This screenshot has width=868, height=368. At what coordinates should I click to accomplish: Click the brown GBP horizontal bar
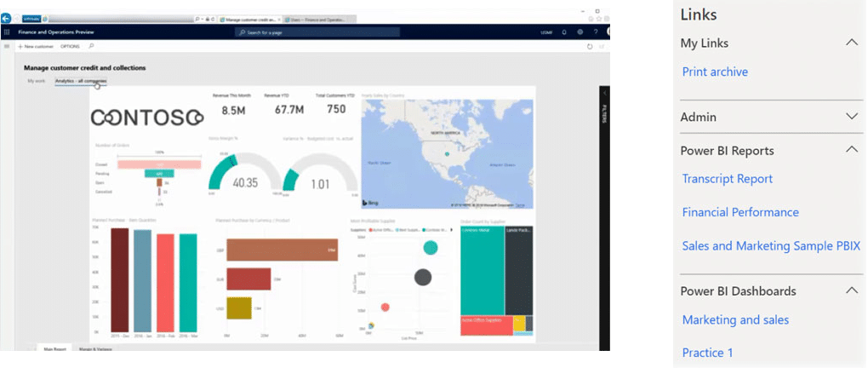pyautogui.click(x=283, y=250)
